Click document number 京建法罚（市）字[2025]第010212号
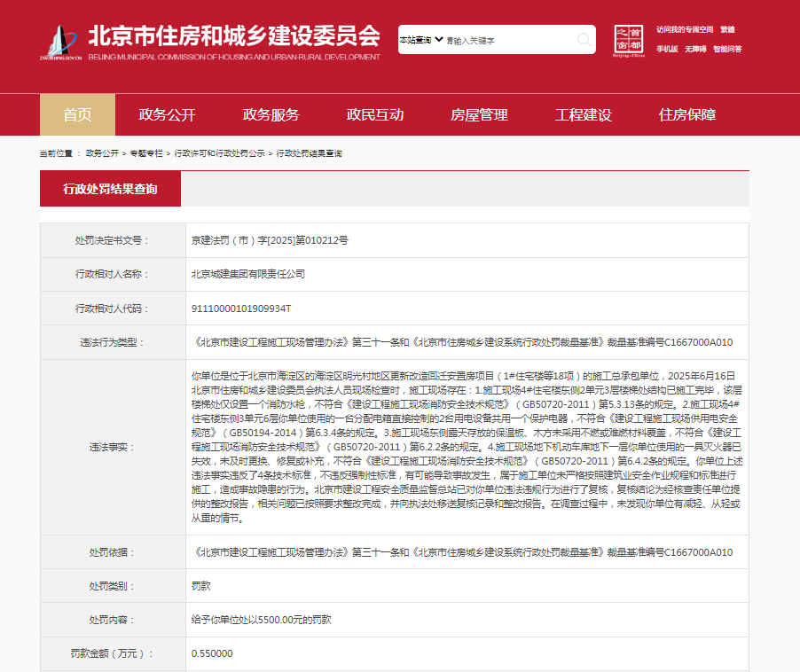This screenshot has height=672, width=800. [x=270, y=240]
